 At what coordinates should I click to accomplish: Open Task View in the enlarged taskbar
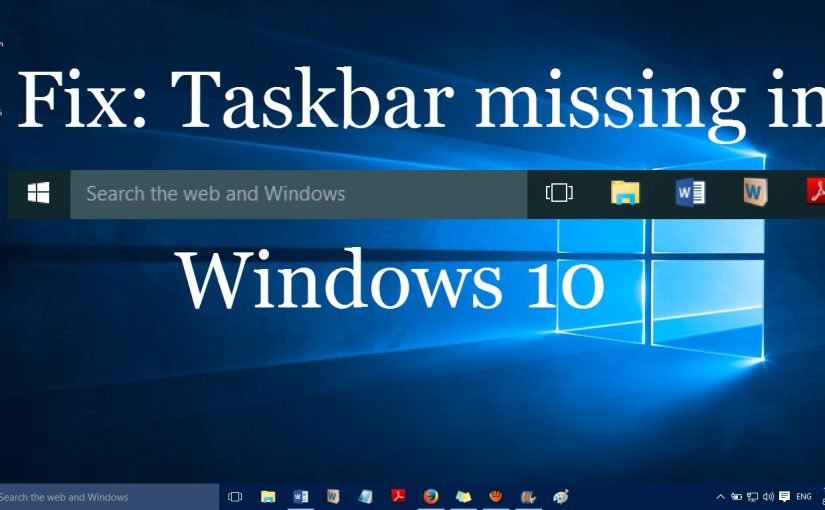(x=559, y=193)
